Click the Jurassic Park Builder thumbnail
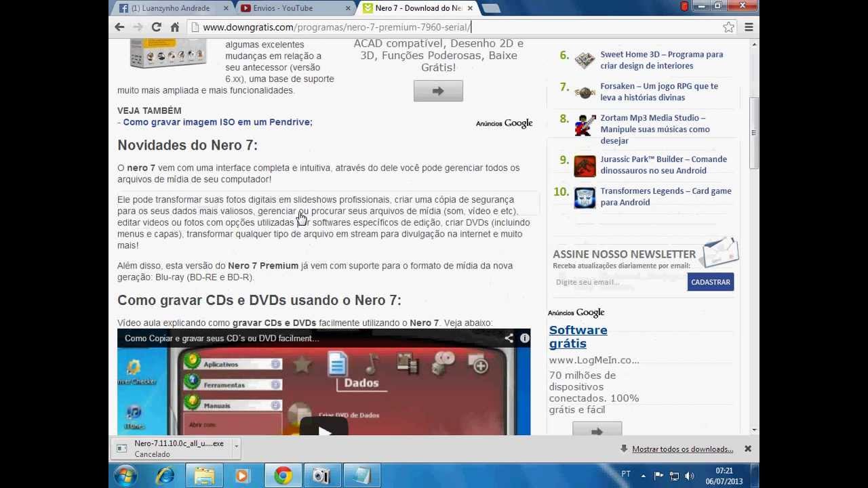 (585, 166)
